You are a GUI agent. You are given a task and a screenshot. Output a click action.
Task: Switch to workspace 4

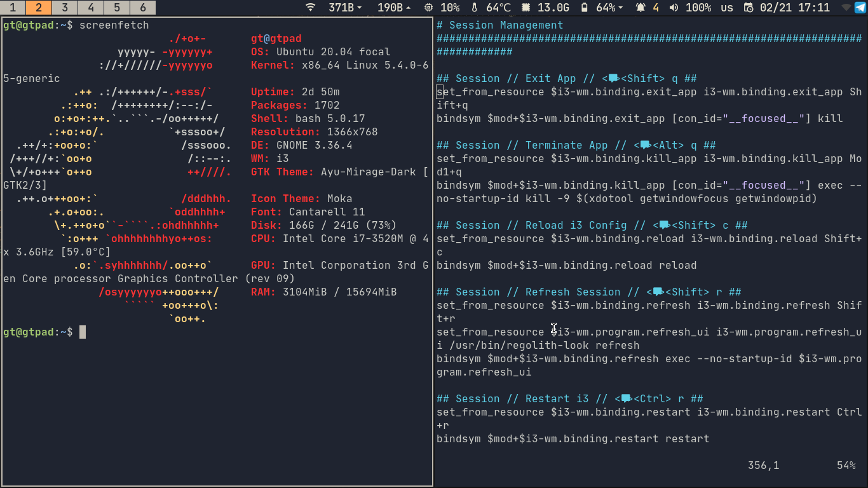tap(91, 8)
